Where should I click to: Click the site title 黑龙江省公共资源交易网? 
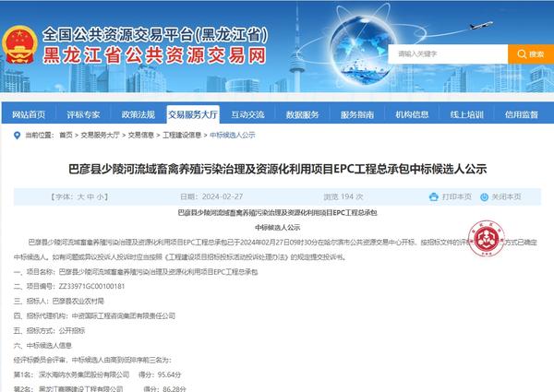[x=154, y=55]
